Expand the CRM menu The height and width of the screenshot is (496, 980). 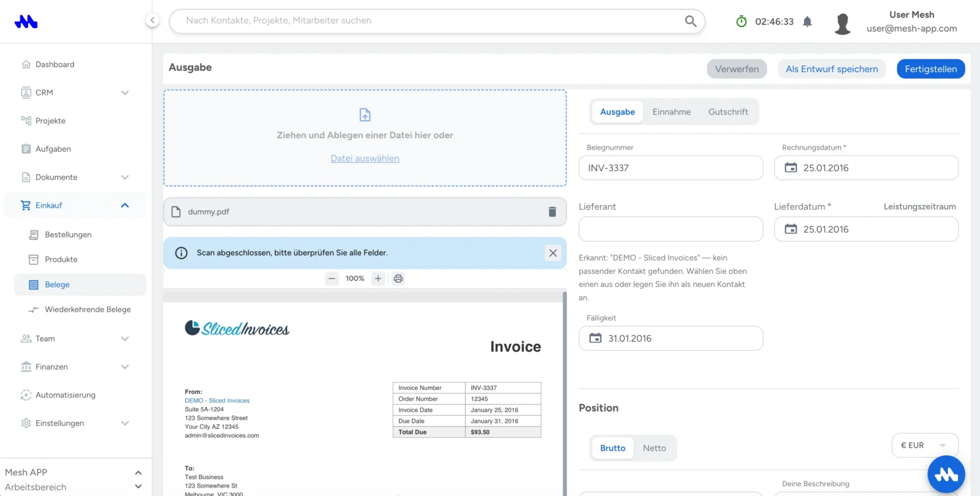125,93
